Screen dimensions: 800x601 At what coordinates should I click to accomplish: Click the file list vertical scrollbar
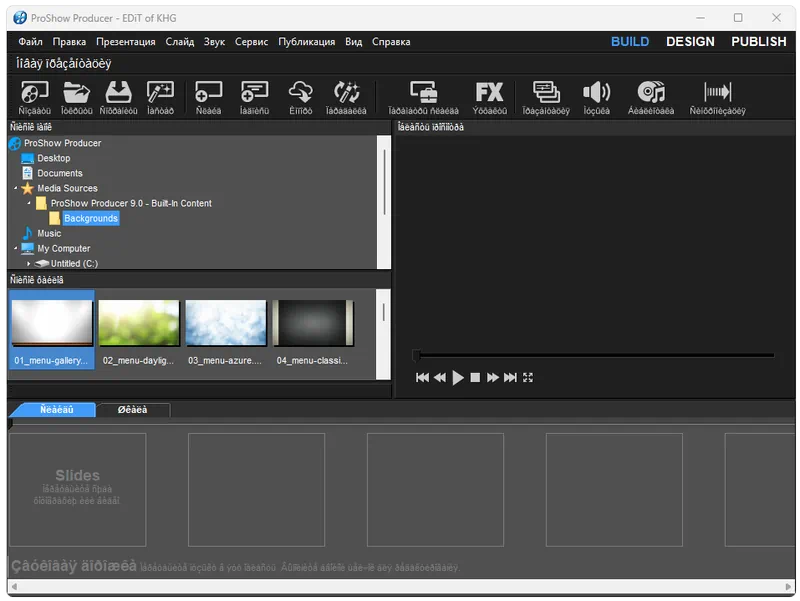383,334
